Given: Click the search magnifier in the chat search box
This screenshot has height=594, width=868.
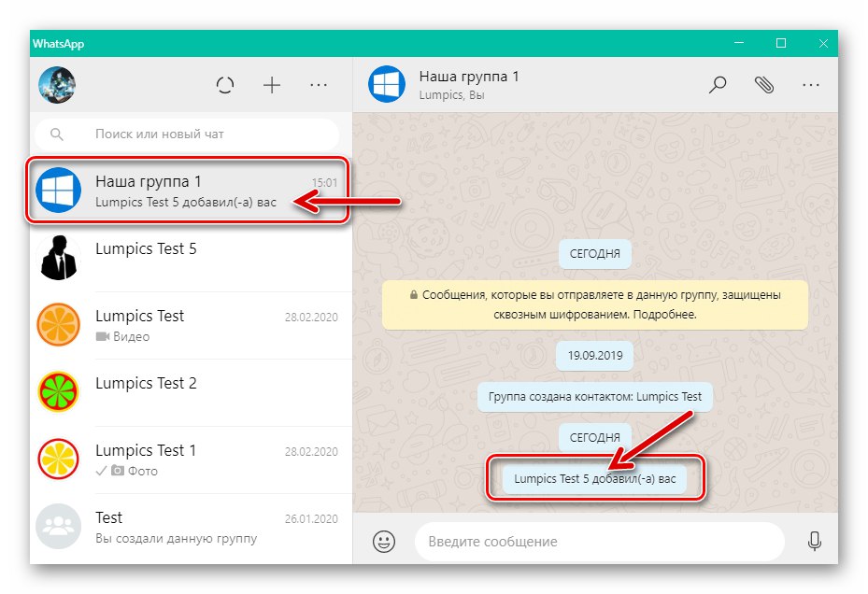Looking at the screenshot, I should (56, 134).
